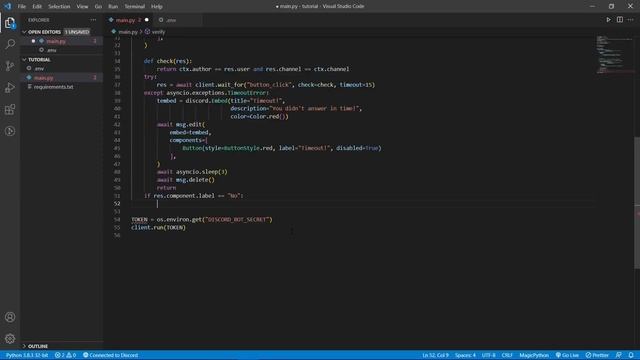The image size is (640, 360).
Task: Click the feedback icon in status bar
Action: [619, 355]
